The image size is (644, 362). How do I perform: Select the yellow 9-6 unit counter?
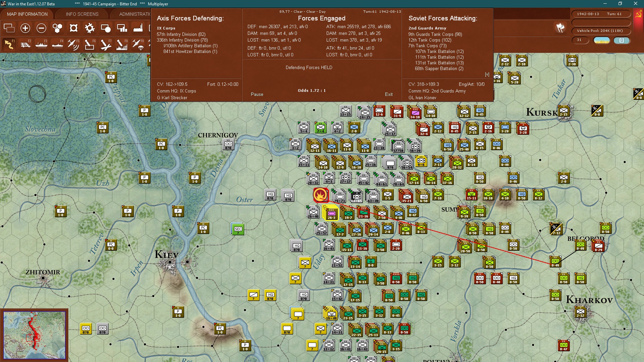point(421,161)
